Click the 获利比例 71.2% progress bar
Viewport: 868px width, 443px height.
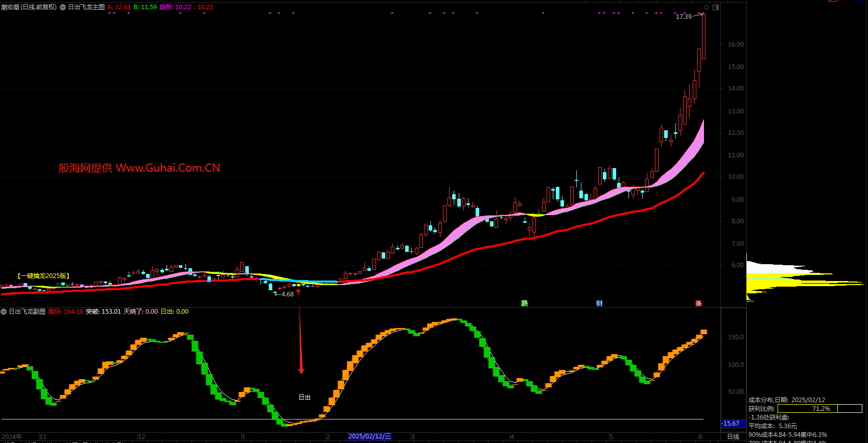click(x=819, y=409)
